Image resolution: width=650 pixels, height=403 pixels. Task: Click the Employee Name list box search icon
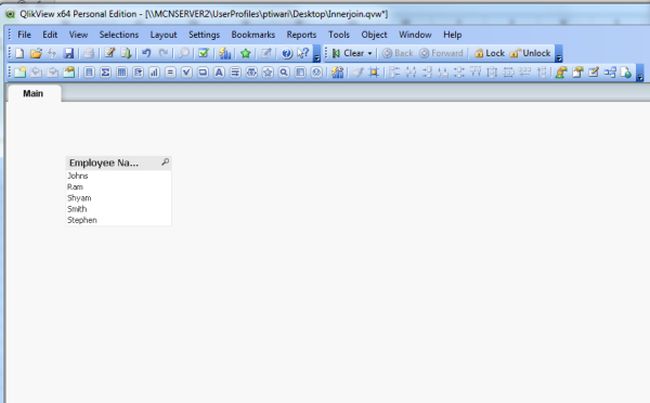(165, 162)
